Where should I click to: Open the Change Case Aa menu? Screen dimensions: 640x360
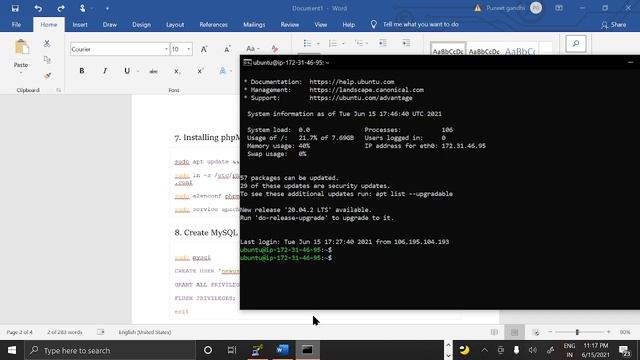click(x=253, y=49)
